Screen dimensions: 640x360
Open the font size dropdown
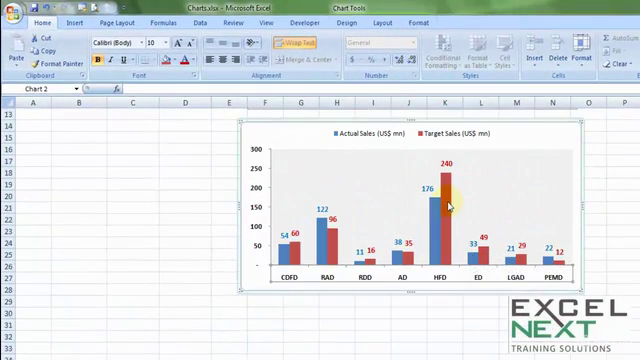pos(166,43)
